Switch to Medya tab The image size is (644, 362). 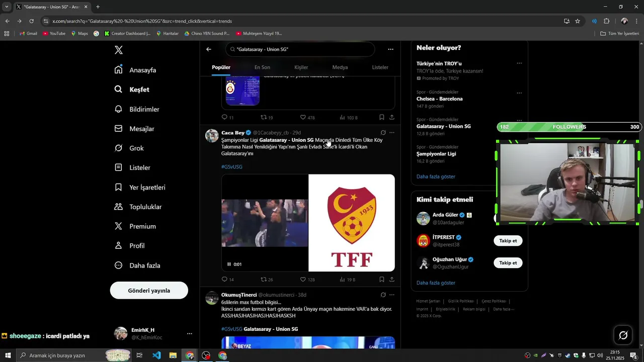pyautogui.click(x=340, y=67)
